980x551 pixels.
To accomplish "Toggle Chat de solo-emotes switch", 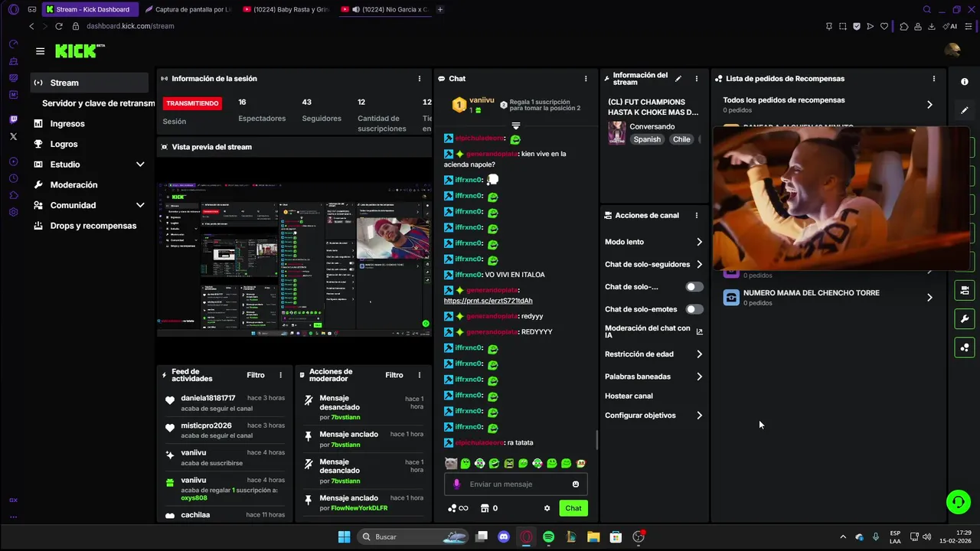I will tap(694, 309).
